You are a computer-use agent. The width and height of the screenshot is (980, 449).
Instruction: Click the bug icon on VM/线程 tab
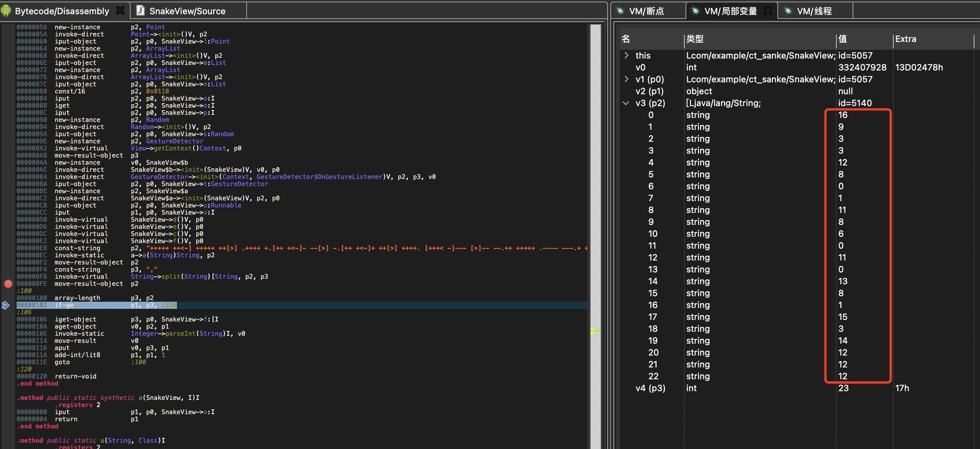[788, 11]
